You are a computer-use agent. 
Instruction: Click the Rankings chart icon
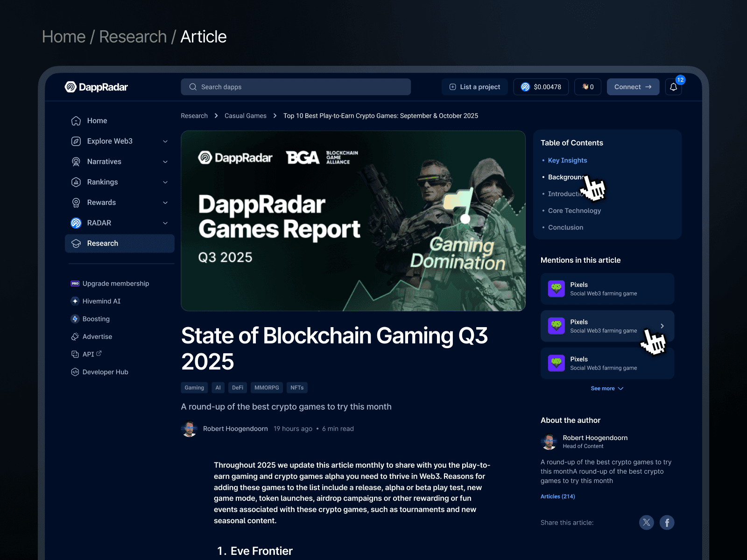[76, 182]
